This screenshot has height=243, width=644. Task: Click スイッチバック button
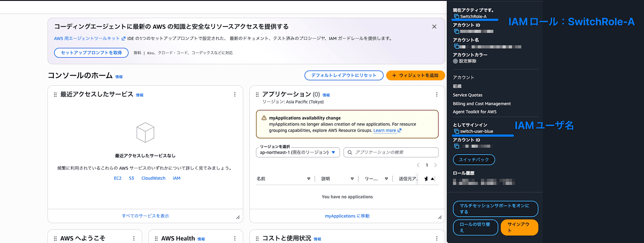click(474, 160)
